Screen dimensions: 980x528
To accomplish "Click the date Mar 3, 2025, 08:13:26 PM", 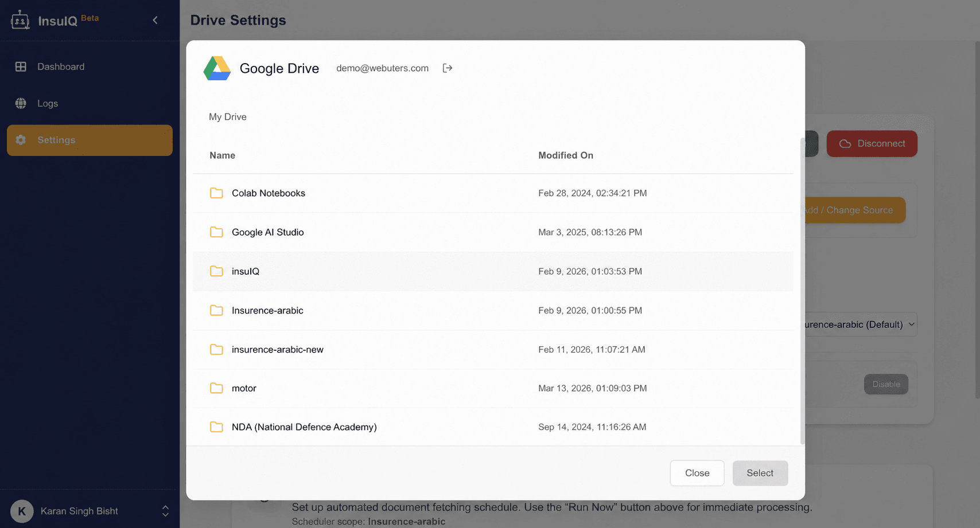I will [x=590, y=232].
